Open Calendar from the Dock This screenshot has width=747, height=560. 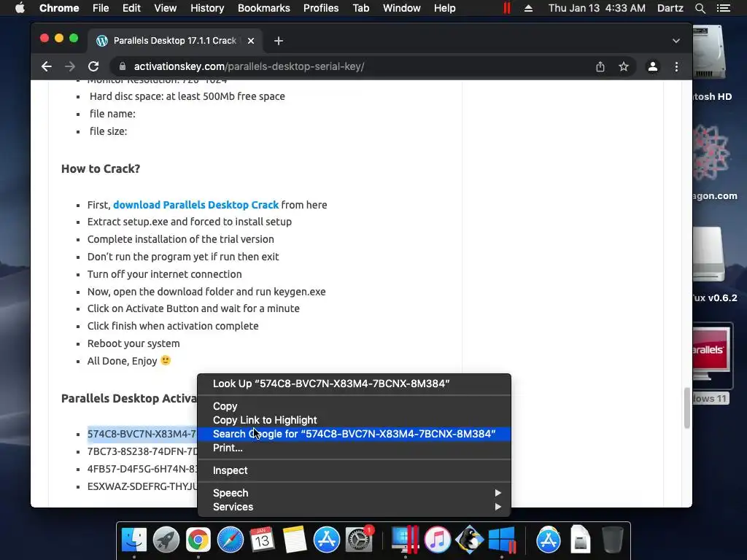tap(262, 540)
